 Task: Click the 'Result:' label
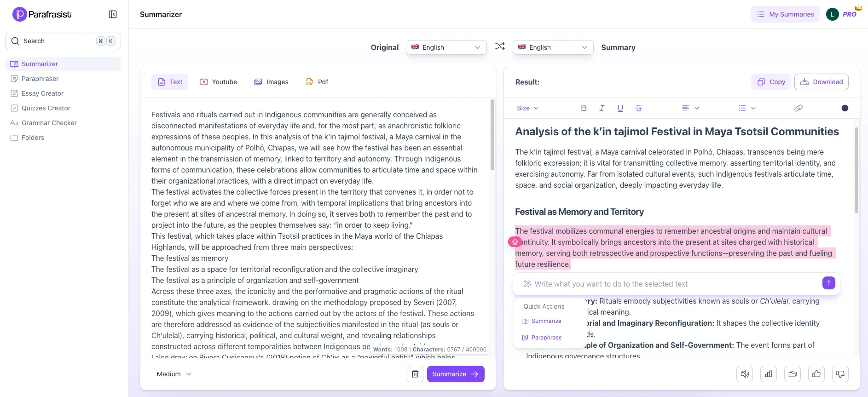click(x=527, y=82)
